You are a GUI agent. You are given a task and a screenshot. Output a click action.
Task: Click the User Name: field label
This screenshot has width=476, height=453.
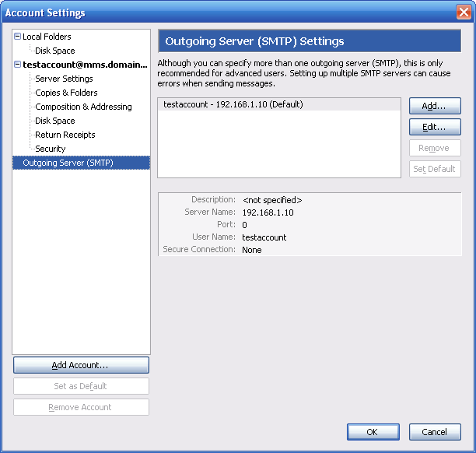click(x=214, y=237)
